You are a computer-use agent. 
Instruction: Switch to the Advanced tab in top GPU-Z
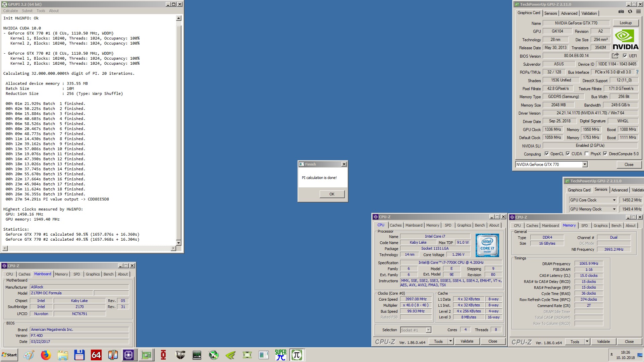pos(569,13)
